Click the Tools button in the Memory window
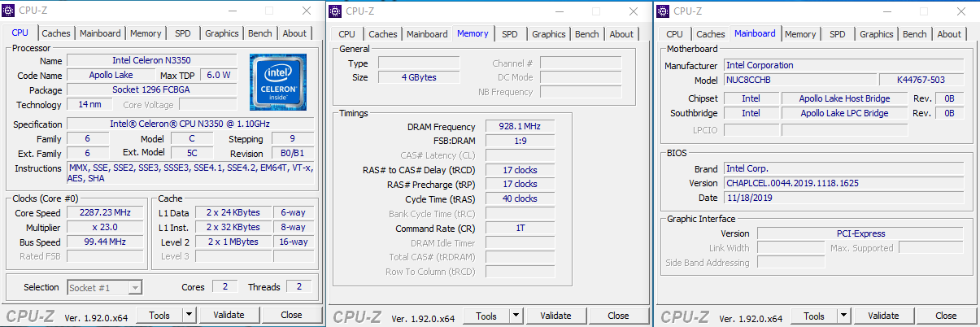This screenshot has height=327, width=980. [x=487, y=316]
